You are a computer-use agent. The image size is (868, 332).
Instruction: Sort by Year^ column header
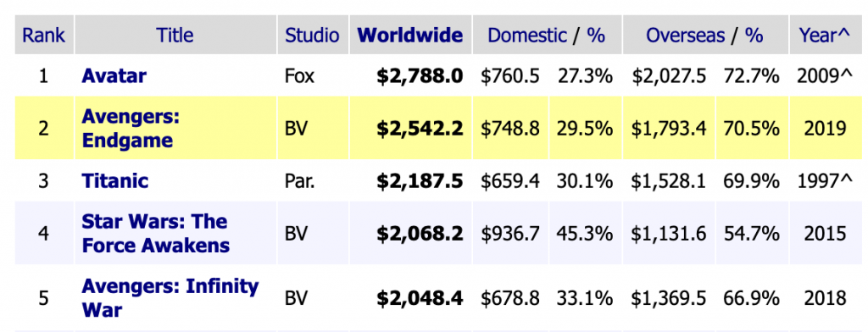pyautogui.click(x=824, y=36)
